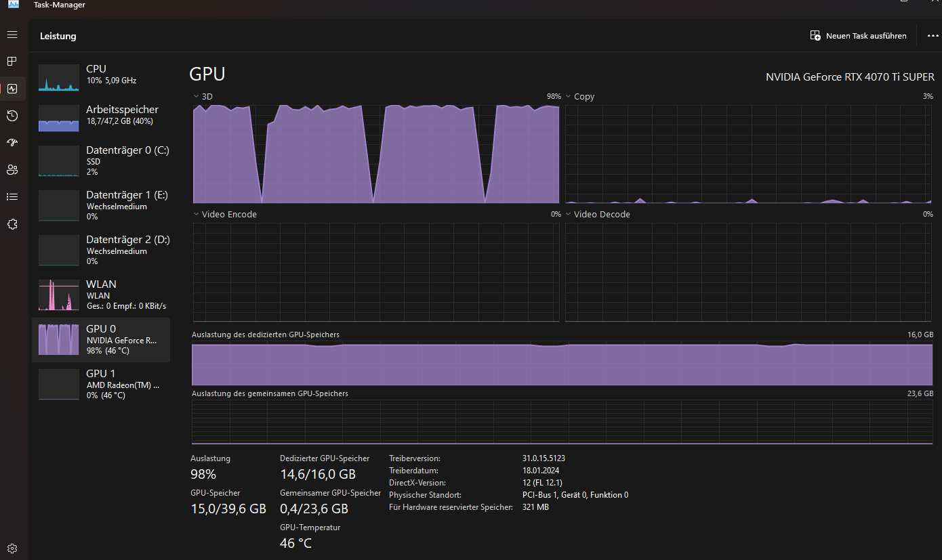Image resolution: width=942 pixels, height=560 pixels.
Task: Open the Video Encode engine dropdown
Action: pos(225,215)
